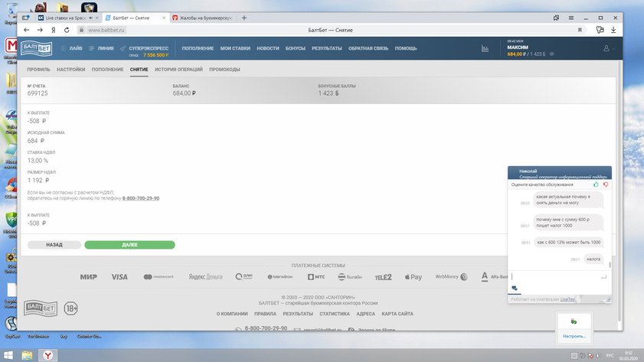The image size is (644, 362).
Task: Open browser downloads icon
Action: pyautogui.click(x=612, y=30)
